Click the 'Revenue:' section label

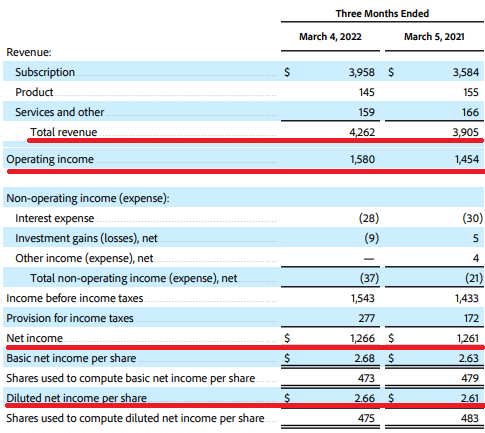pyautogui.click(x=29, y=52)
